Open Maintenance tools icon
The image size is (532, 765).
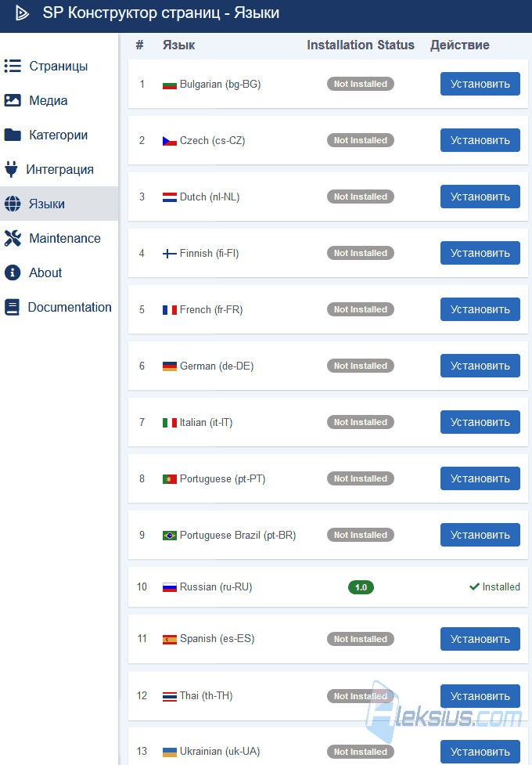pos(13,238)
